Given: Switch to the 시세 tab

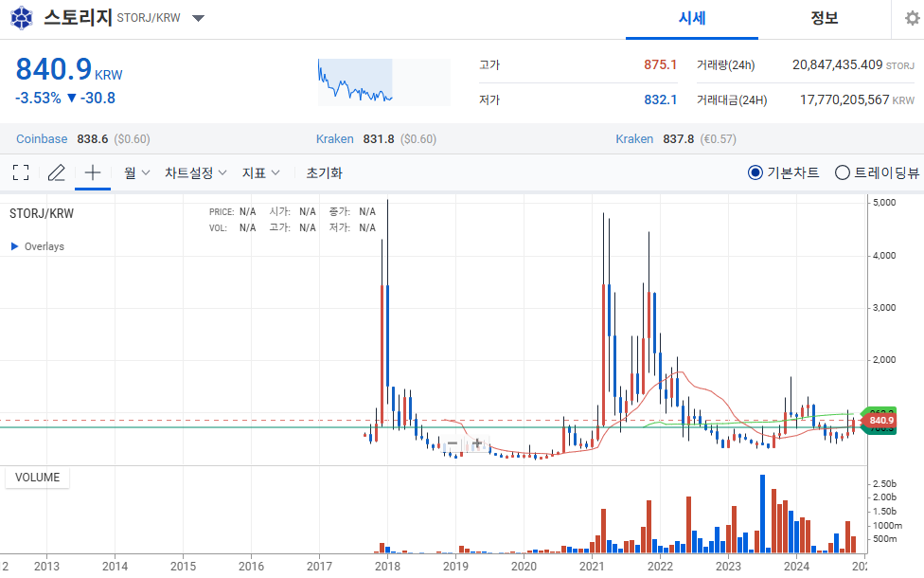Looking at the screenshot, I should coord(692,18).
